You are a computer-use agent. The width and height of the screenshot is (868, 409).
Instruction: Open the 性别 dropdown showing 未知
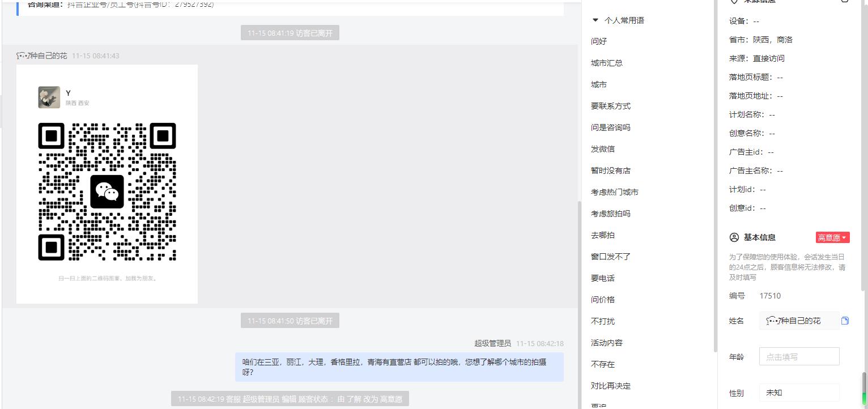coord(799,393)
